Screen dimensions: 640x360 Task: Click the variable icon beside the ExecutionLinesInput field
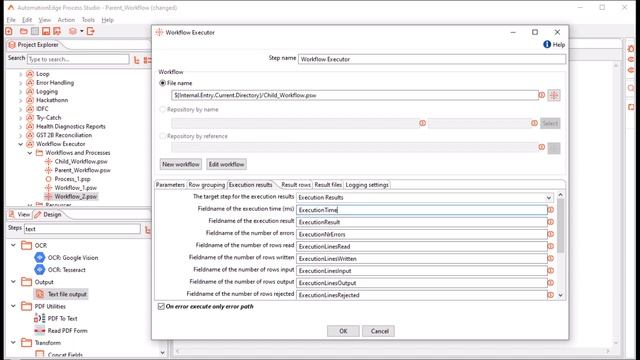(x=551, y=271)
